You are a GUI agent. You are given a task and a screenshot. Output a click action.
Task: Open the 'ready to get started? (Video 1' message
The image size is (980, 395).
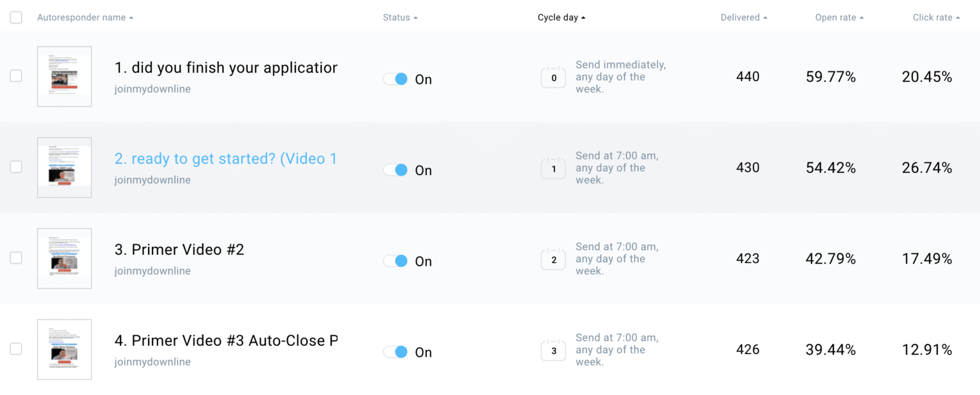point(226,158)
